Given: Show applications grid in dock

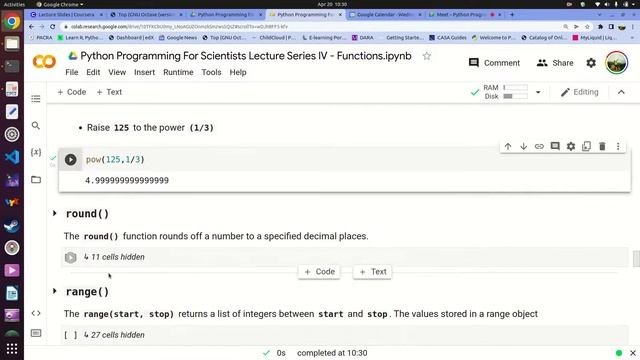Looking at the screenshot, I should click(12, 349).
